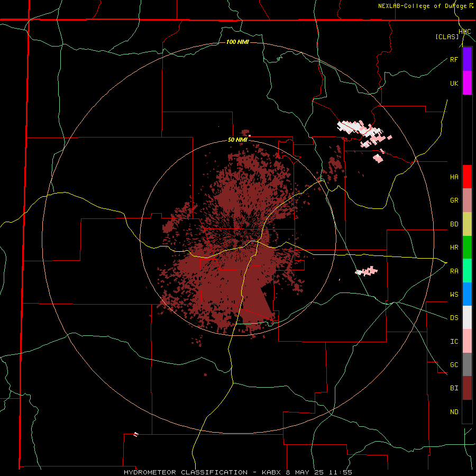This screenshot has height=476, width=476.
Task: Click the GC legend label
Action: tap(454, 365)
